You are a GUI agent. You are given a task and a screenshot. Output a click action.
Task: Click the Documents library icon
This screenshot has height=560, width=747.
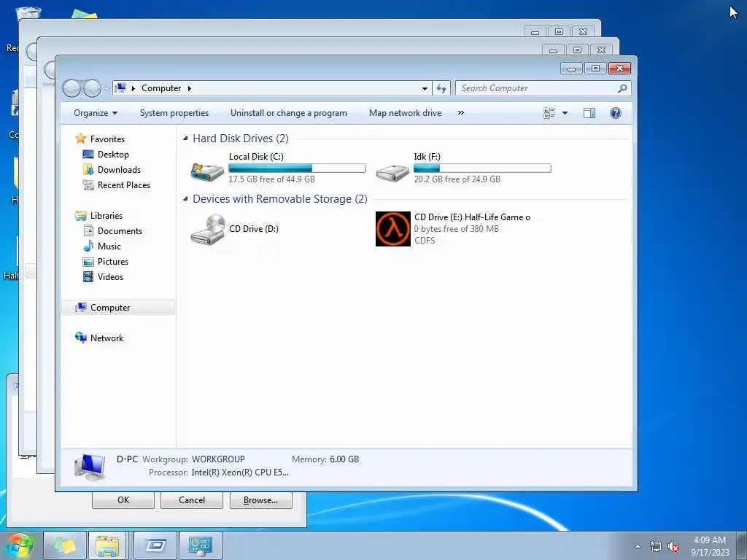pyautogui.click(x=88, y=231)
